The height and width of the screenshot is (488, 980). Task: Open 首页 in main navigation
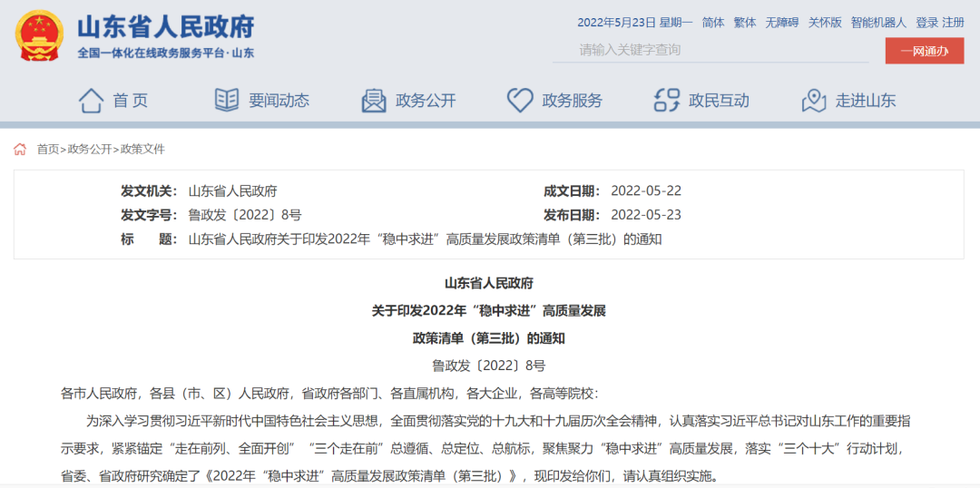point(131,101)
